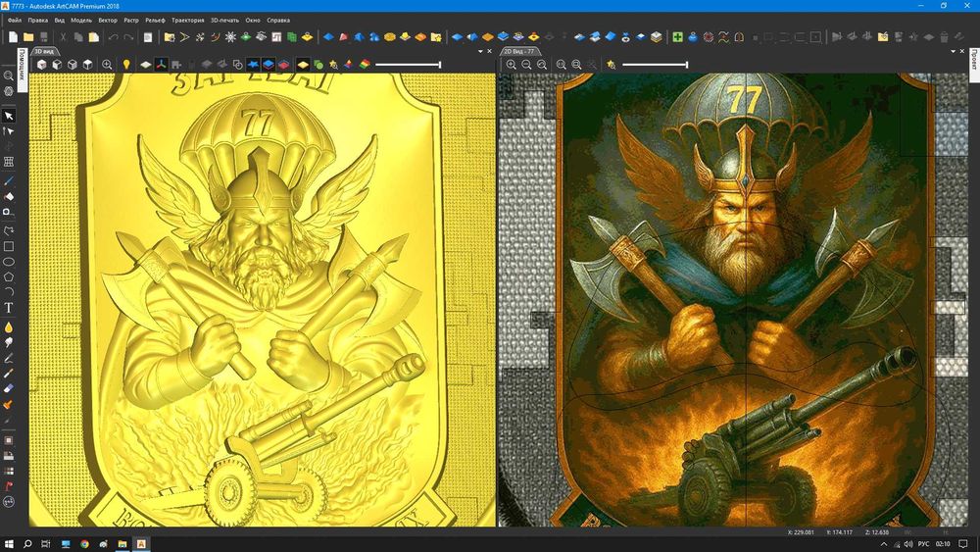The image size is (980, 552).
Task: Choose the polygon vector tool
Action: (9, 276)
